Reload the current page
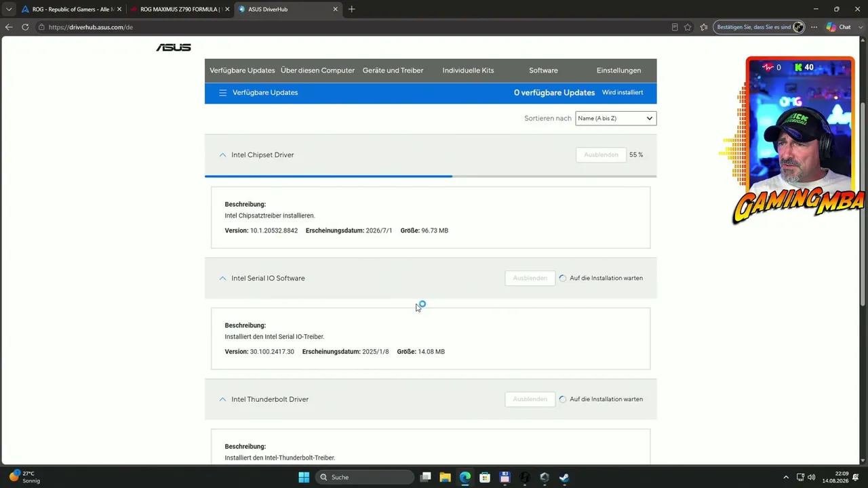 25,27
